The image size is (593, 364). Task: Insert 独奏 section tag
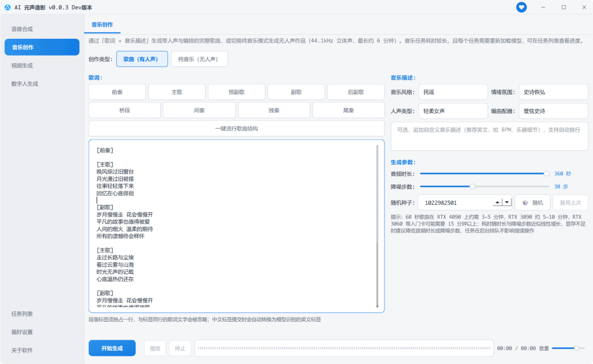[274, 110]
